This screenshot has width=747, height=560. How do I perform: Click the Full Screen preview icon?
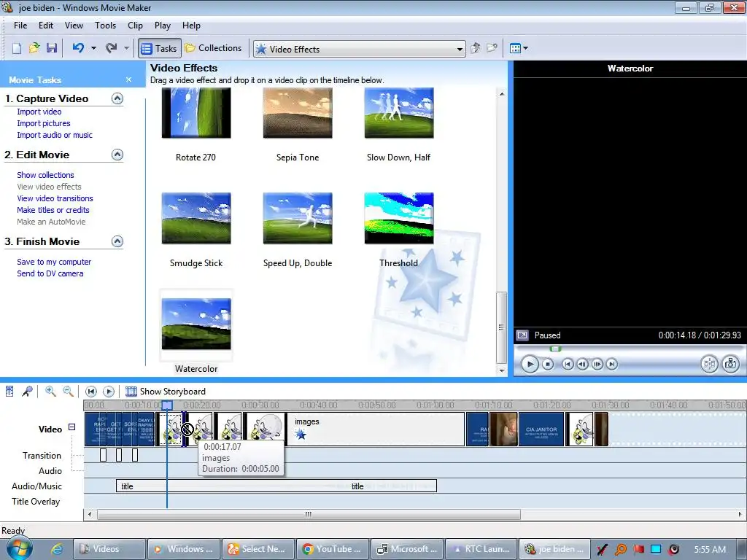(522, 335)
